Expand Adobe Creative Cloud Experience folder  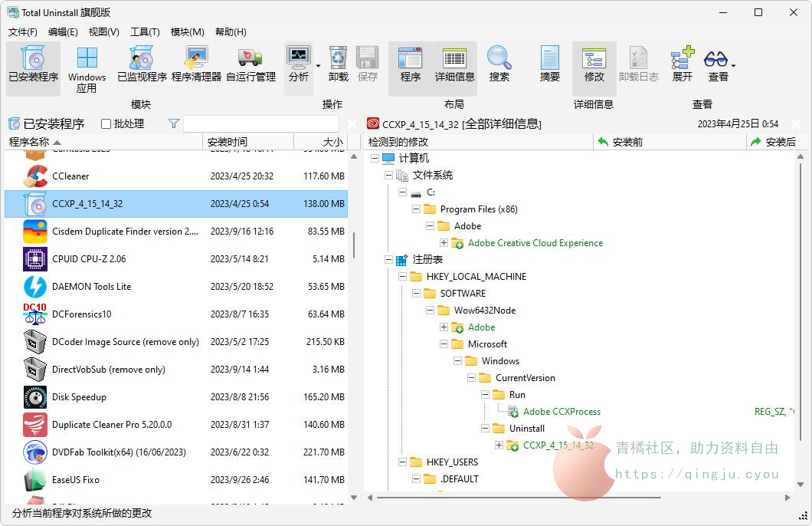444,243
